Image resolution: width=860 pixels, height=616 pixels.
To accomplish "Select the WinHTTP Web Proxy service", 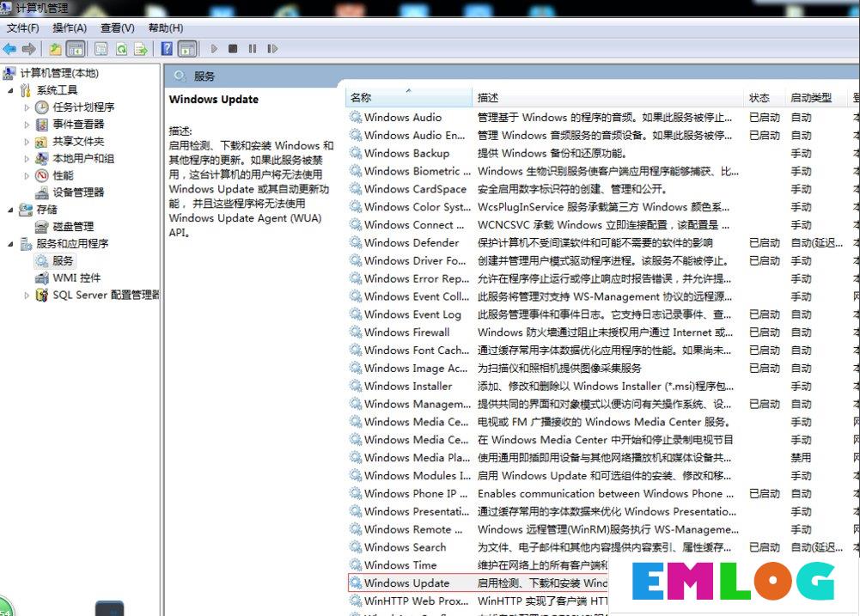I will (x=417, y=601).
